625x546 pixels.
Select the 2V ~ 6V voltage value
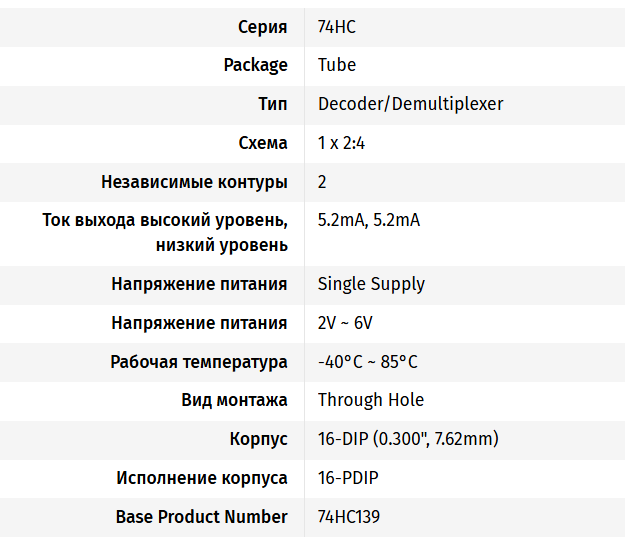click(x=345, y=323)
